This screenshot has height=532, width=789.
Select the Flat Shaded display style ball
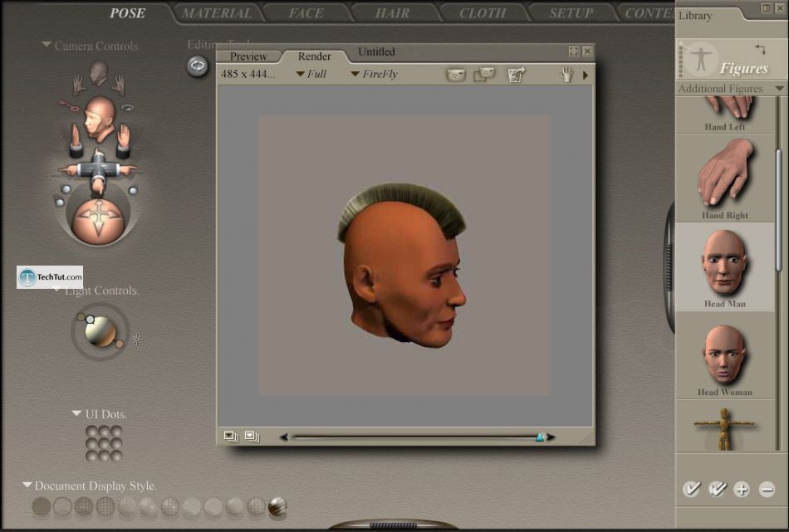[x=149, y=506]
